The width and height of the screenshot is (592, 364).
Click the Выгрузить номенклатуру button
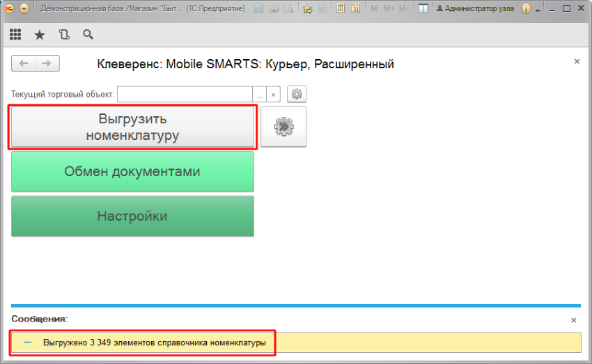pyautogui.click(x=132, y=127)
